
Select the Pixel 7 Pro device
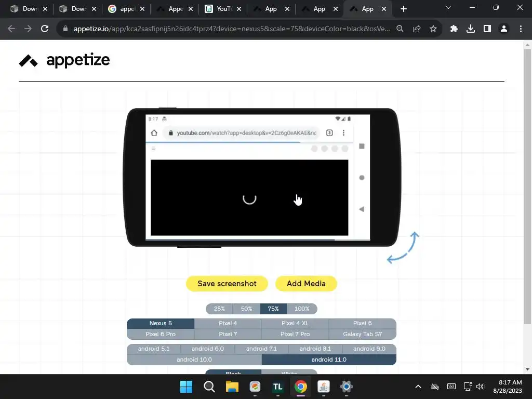click(x=295, y=334)
